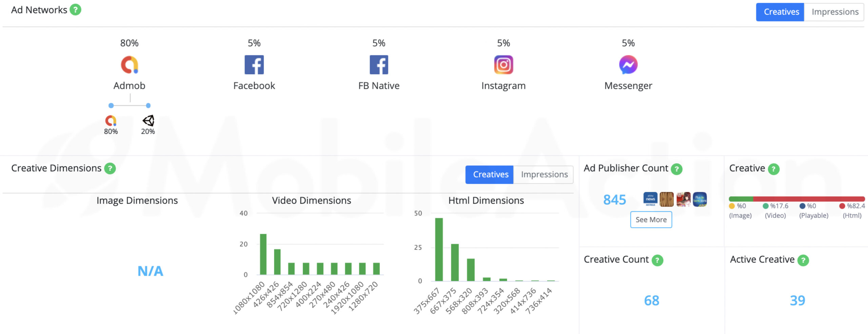Click the Html Dimensions chart title
The width and height of the screenshot is (868, 334).
click(486, 200)
